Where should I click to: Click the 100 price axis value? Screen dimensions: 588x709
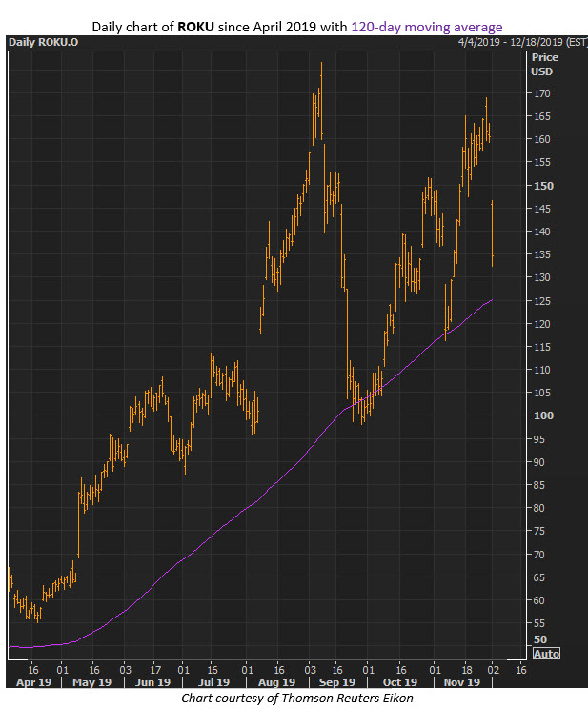click(543, 415)
